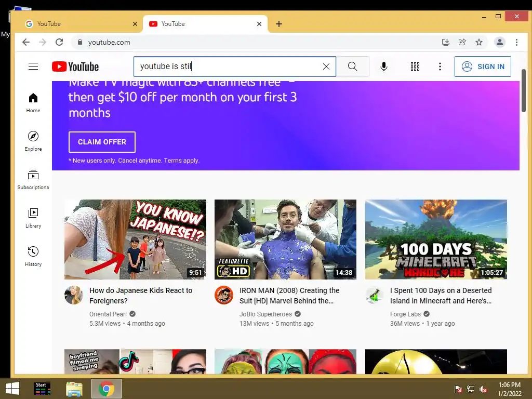Screen dimensions: 532x399
Task: Click the muted volume tray icon
Action: click(483, 389)
